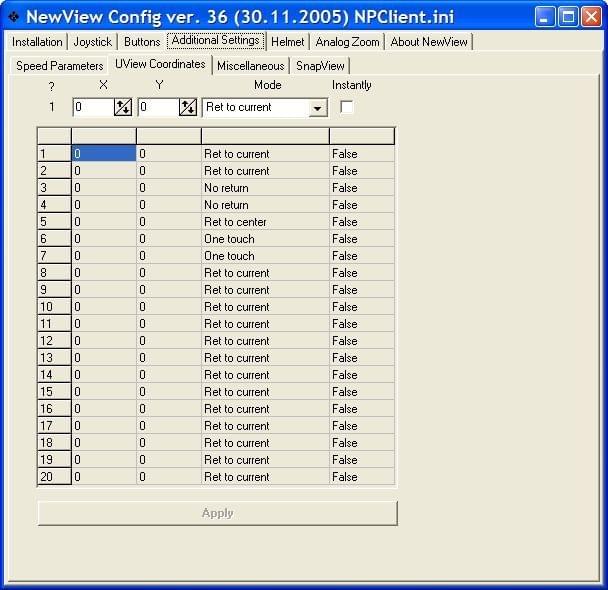Select row 5 with Ret to center mode
This screenshot has width=608, height=590.
(235, 222)
